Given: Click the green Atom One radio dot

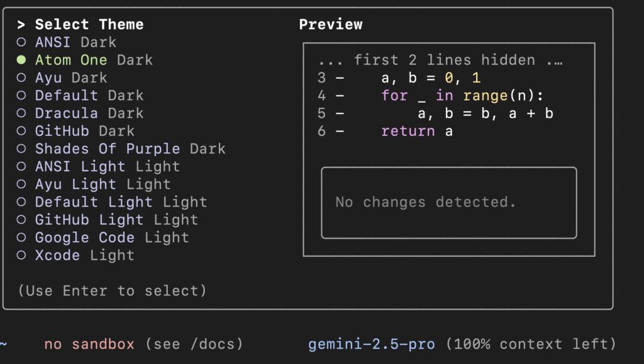Looking at the screenshot, I should pyautogui.click(x=21, y=60).
